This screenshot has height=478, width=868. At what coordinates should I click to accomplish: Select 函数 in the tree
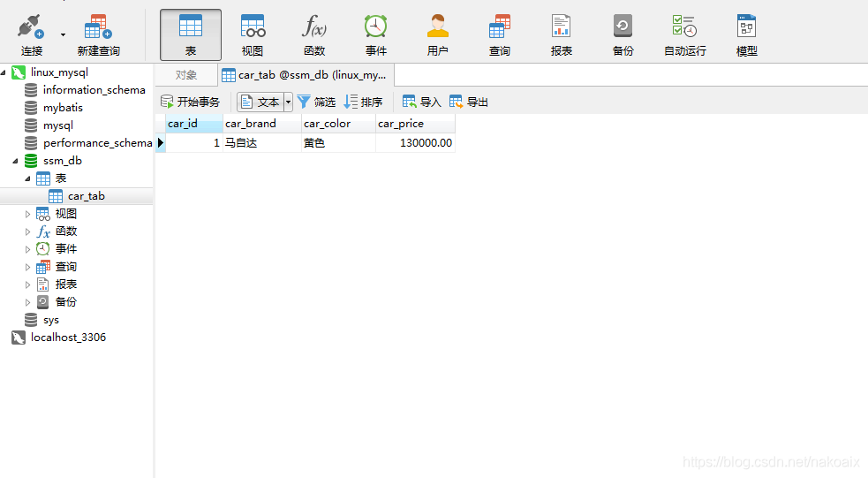(x=66, y=231)
